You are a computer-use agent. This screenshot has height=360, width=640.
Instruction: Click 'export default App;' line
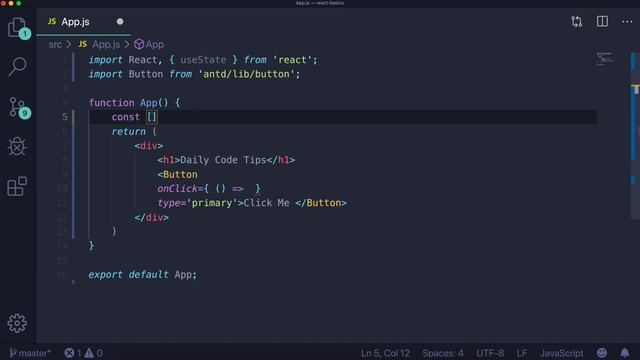coord(142,275)
